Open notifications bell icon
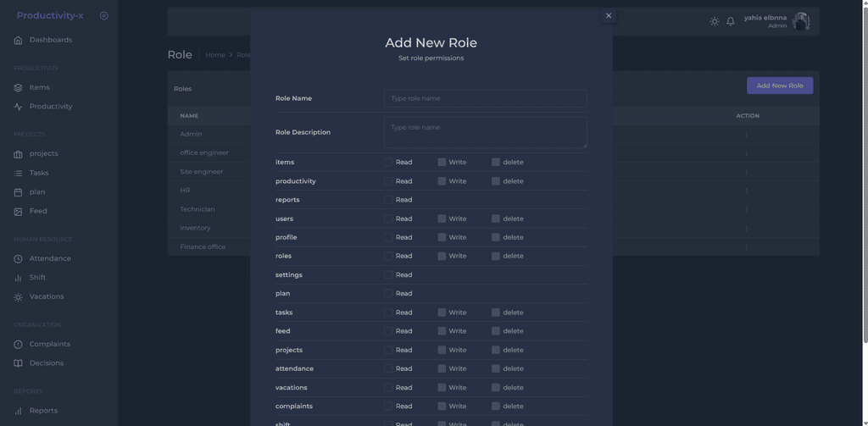868x426 pixels. pyautogui.click(x=731, y=21)
